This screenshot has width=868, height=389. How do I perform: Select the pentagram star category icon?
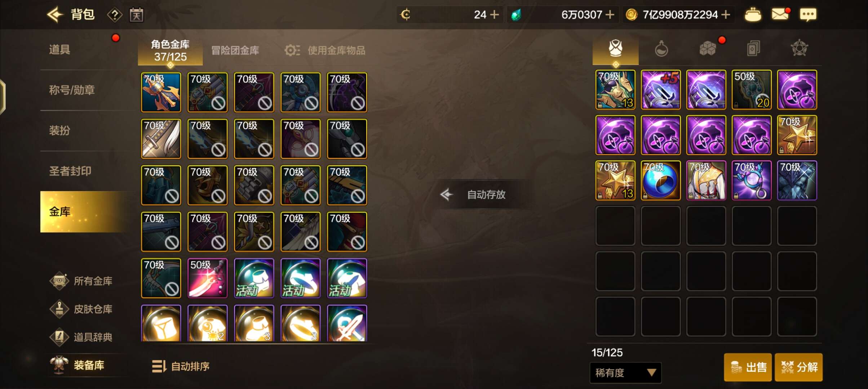tap(799, 48)
